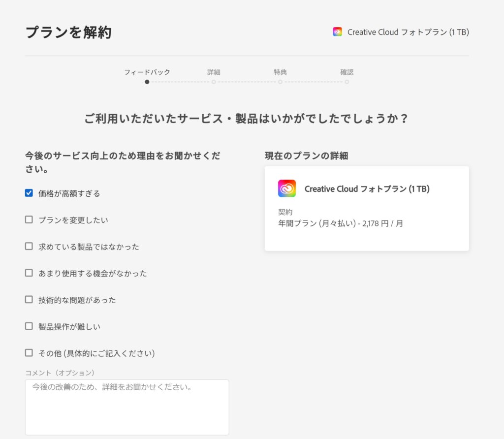The height and width of the screenshot is (439, 504).
Task: Select the 特典 step
Action: [x=280, y=72]
